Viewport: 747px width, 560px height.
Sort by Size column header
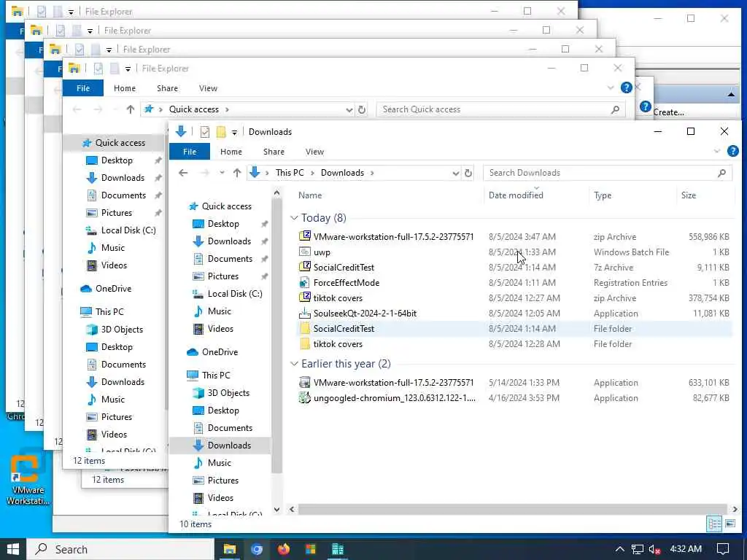click(689, 195)
